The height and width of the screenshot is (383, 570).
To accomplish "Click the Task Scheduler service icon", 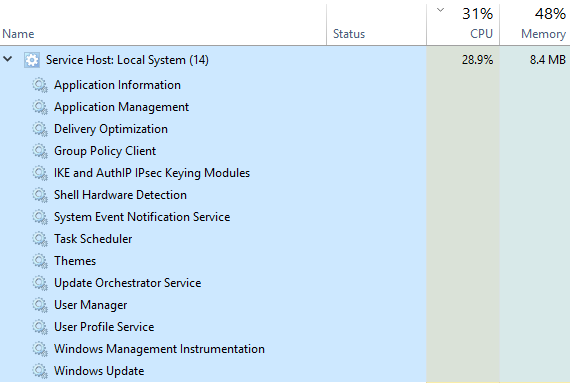I will coord(40,239).
